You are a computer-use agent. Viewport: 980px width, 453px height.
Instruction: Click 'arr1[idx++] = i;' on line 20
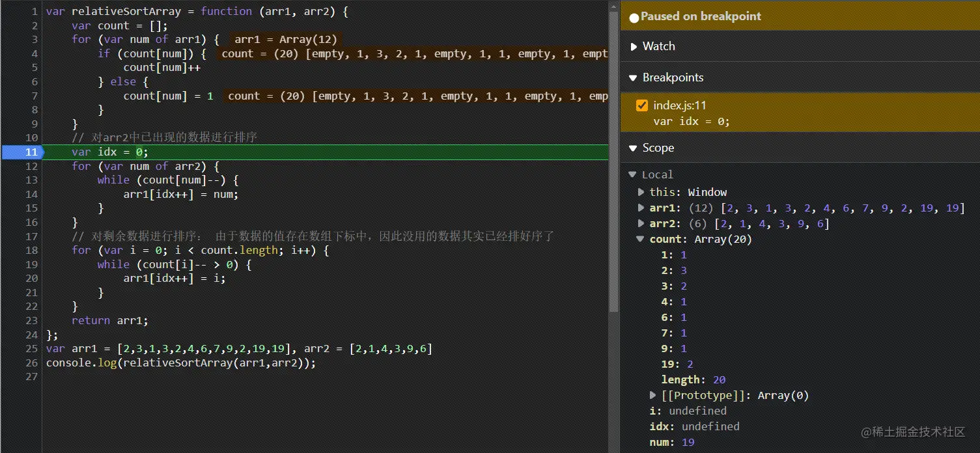tap(175, 279)
